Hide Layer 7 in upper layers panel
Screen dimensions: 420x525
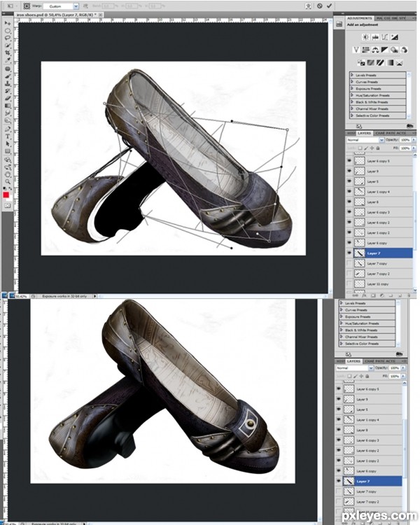(349, 253)
